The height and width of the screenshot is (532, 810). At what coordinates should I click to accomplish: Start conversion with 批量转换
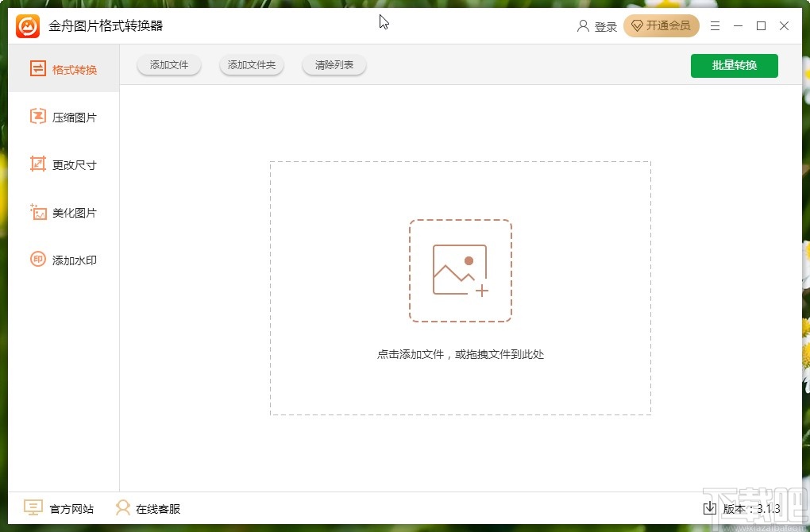(734, 65)
